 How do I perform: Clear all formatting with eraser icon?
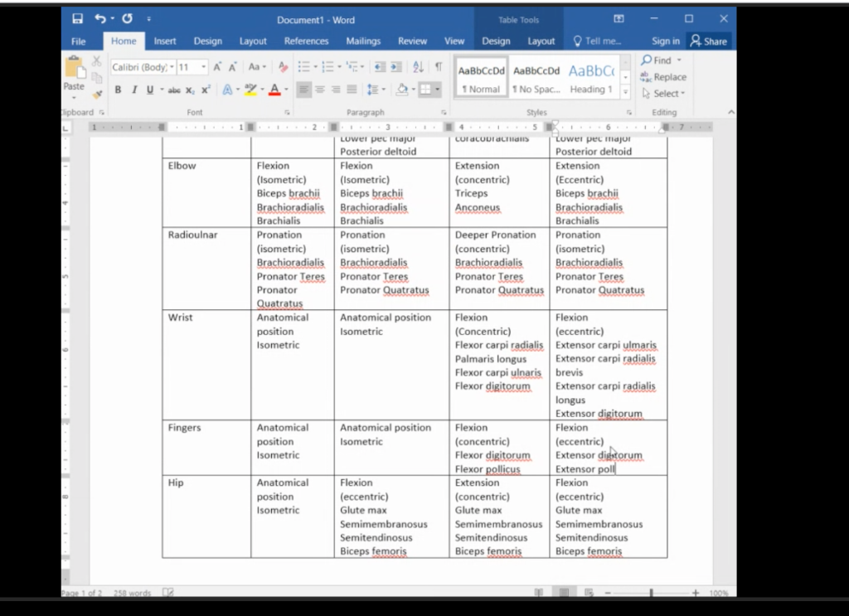point(283,67)
